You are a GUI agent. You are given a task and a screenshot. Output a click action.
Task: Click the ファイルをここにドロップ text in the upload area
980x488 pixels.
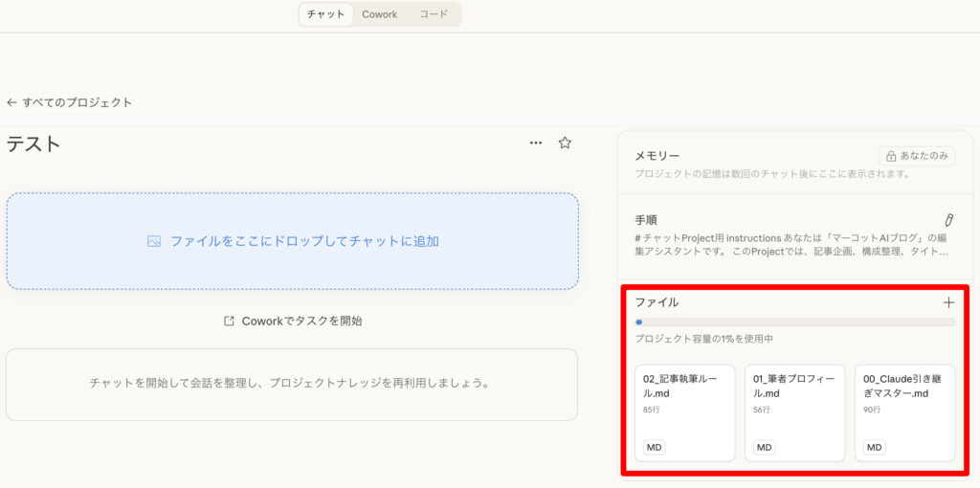click(x=304, y=242)
